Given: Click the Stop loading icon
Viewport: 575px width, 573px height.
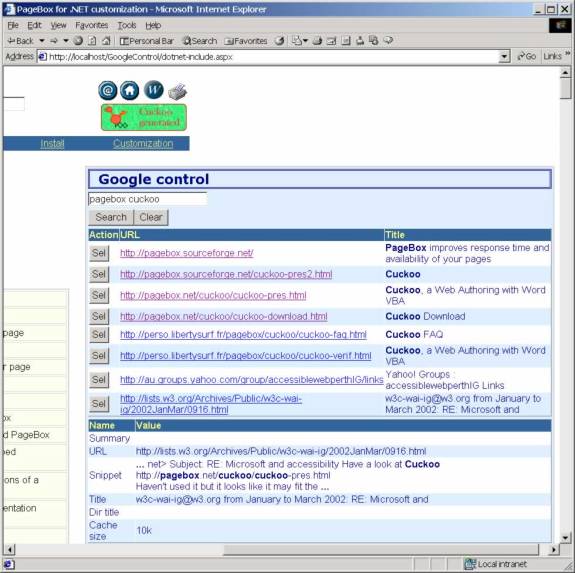Looking at the screenshot, I should coord(78,41).
